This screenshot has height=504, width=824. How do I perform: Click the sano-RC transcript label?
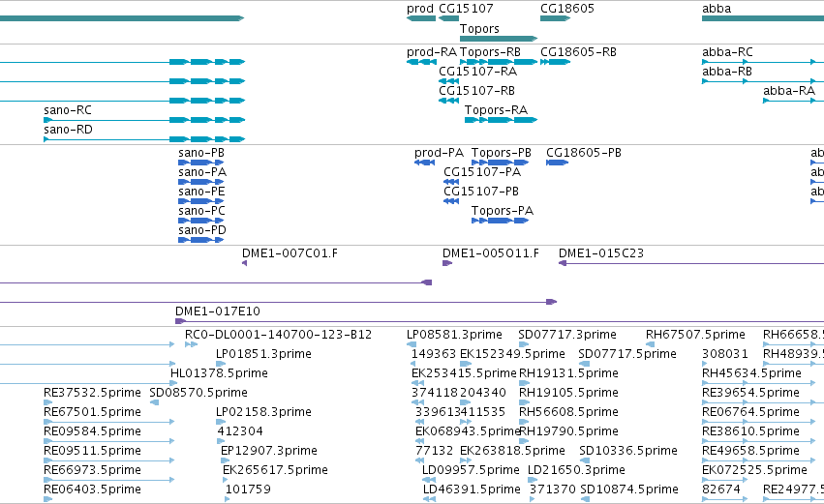67,111
